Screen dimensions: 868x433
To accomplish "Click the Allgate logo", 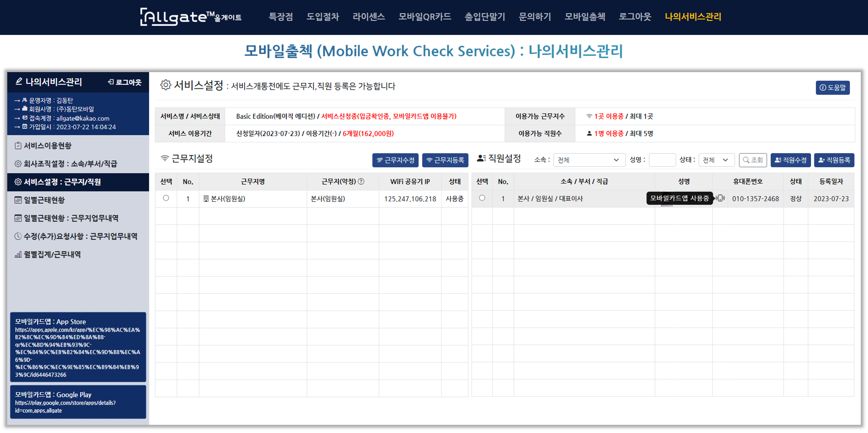I will pos(191,17).
